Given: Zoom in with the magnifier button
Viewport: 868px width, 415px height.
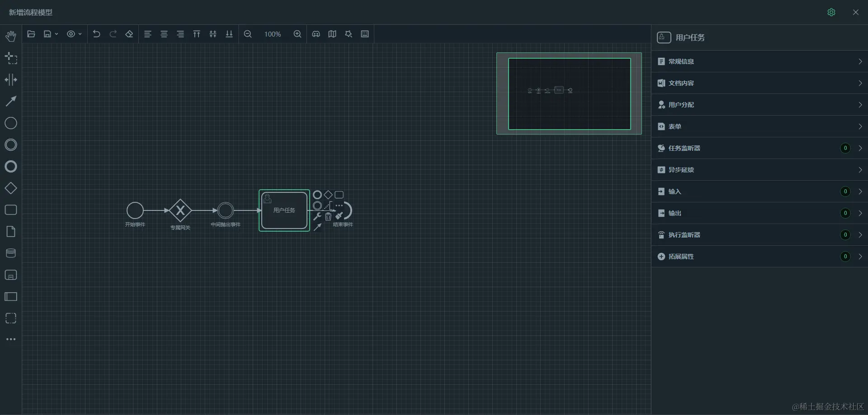Looking at the screenshot, I should tap(297, 34).
